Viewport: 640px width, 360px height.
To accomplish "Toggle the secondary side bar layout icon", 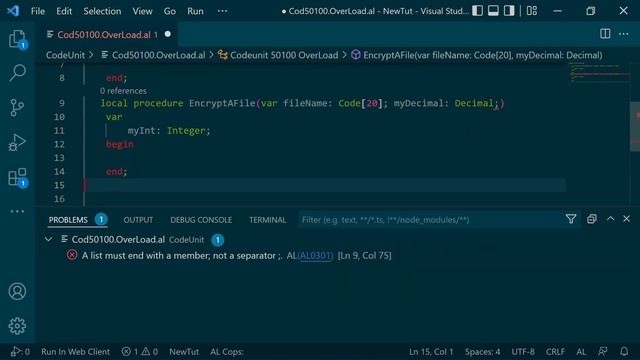I will click(509, 11).
